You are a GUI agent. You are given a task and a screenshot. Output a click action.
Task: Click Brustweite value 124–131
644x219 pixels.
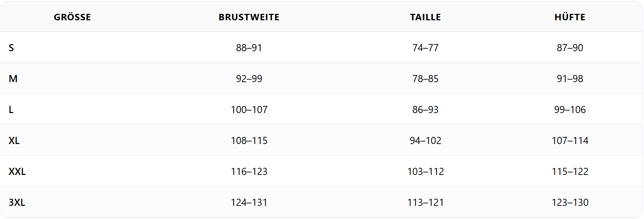coord(249,202)
